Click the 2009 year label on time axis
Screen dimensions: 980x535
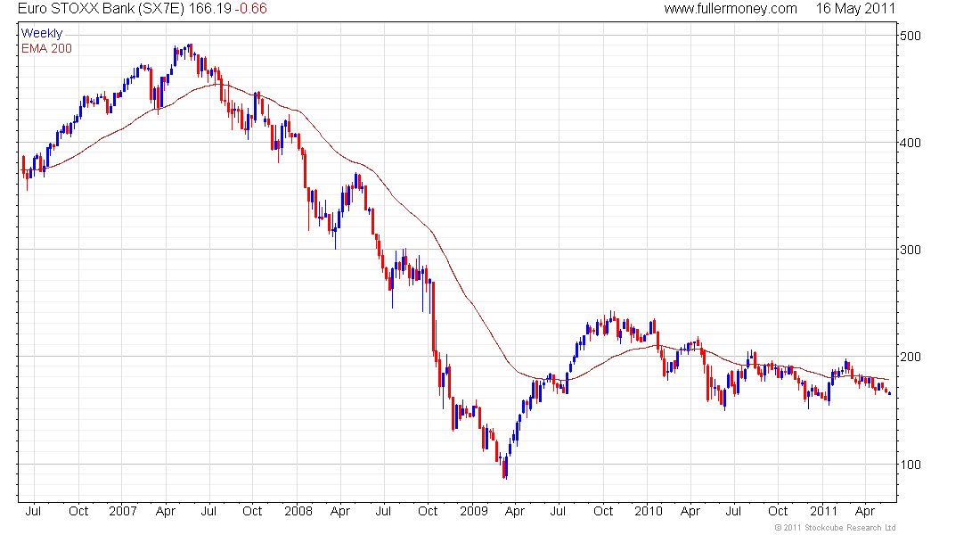(x=474, y=511)
